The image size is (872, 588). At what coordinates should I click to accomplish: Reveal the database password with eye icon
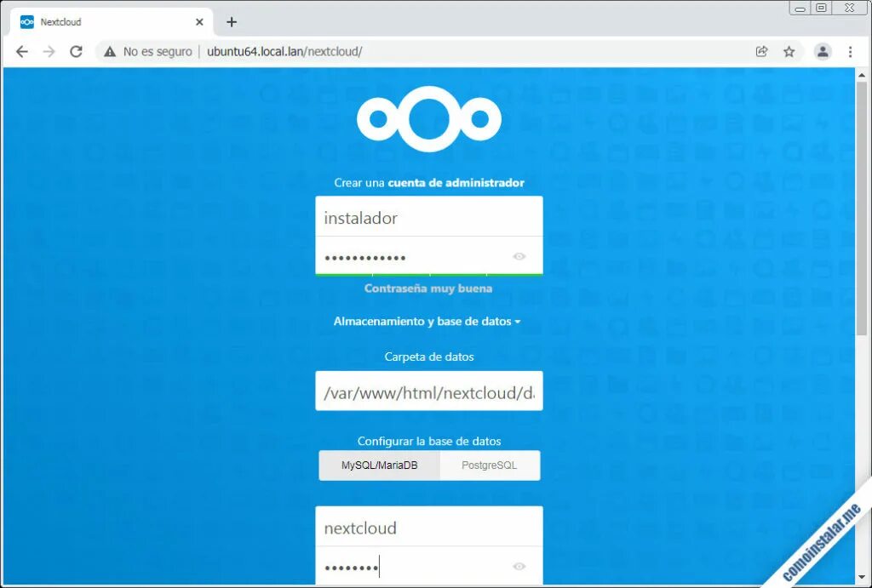coord(519,567)
